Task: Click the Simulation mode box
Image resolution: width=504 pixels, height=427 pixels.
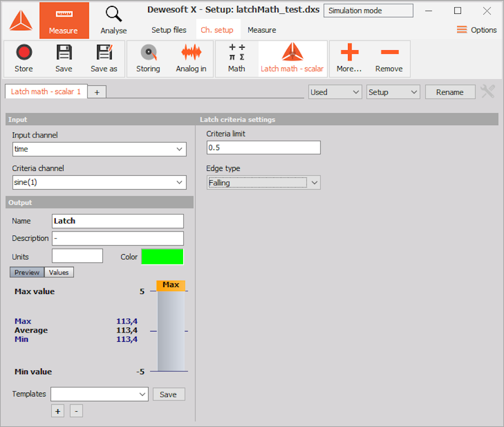Action: point(368,11)
